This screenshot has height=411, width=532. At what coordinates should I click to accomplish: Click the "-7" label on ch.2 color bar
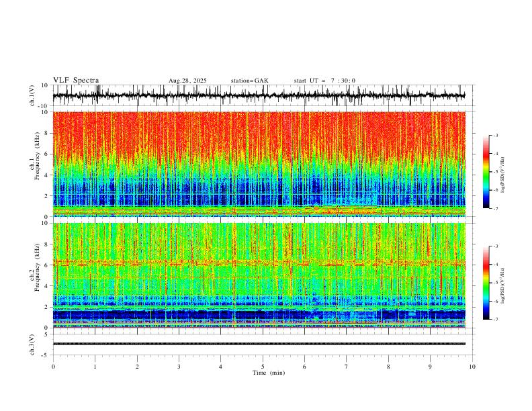pyautogui.click(x=496, y=319)
